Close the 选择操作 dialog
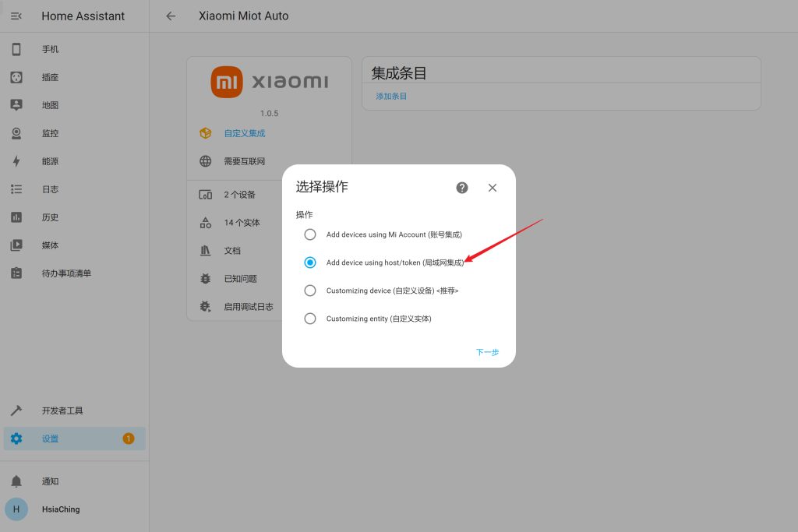The image size is (798, 532). (493, 188)
